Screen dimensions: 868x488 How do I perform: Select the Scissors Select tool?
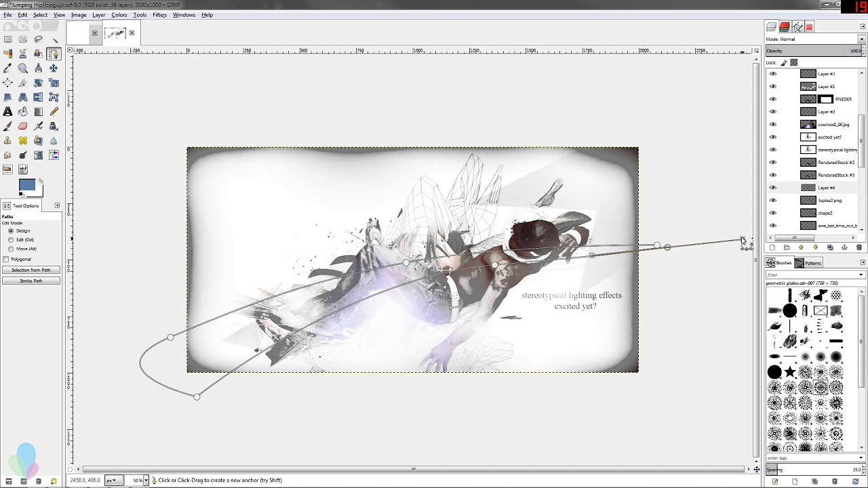[23, 54]
